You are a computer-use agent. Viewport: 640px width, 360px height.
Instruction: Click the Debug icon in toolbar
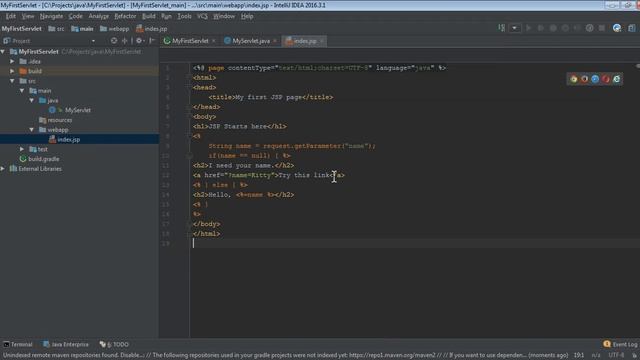[x=541, y=28]
